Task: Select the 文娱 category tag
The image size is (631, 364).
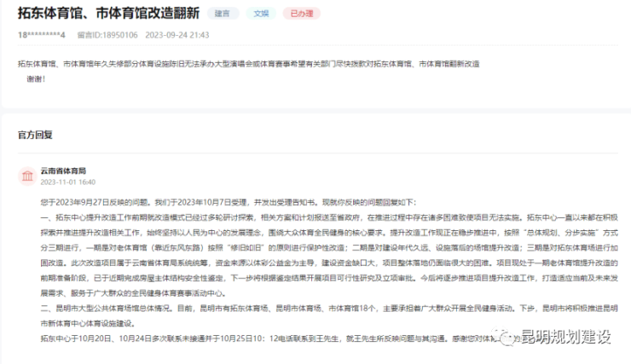Action: click(x=261, y=14)
